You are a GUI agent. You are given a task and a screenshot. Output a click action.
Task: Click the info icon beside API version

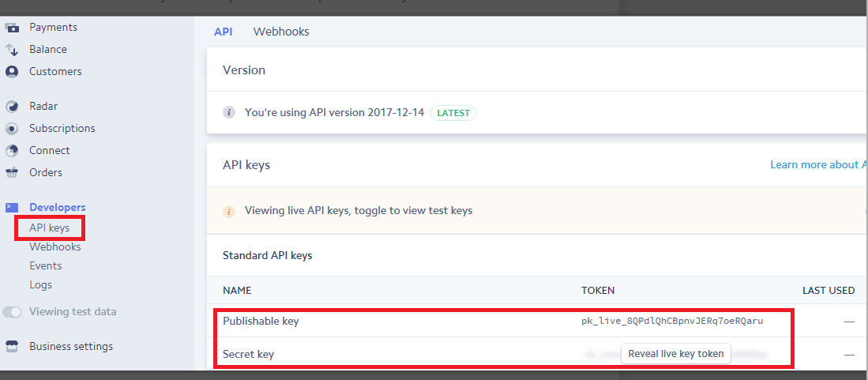pyautogui.click(x=229, y=112)
